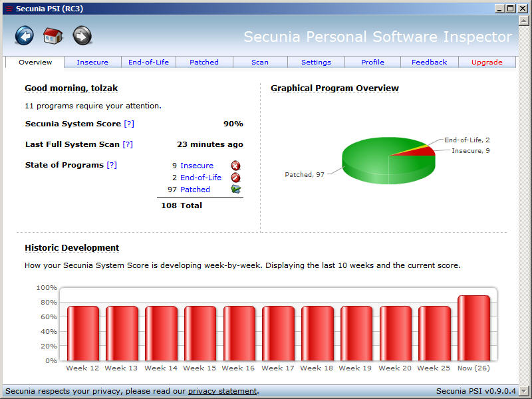Click the red X icon beside Insecure

[235, 166]
